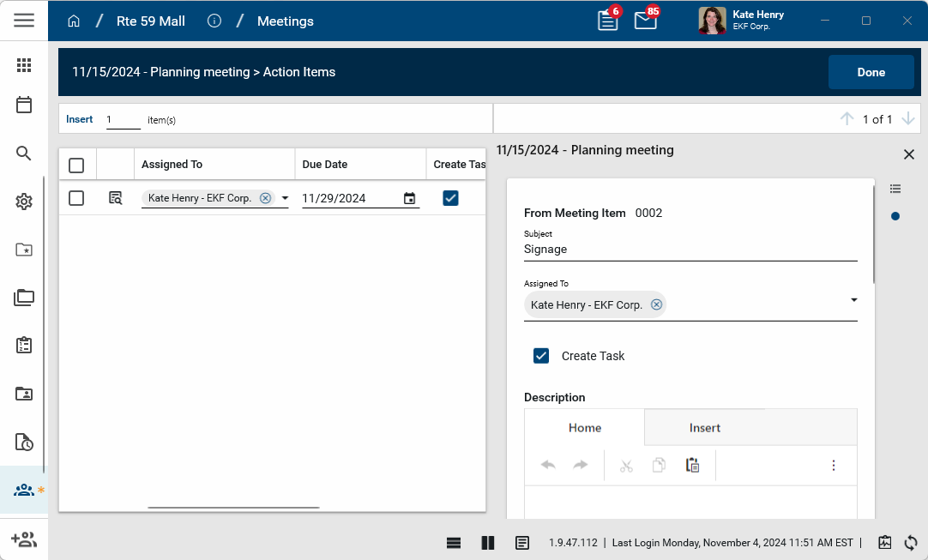928x560 pixels.
Task: Toggle the select-all checkbox in table header
Action: 76,165
